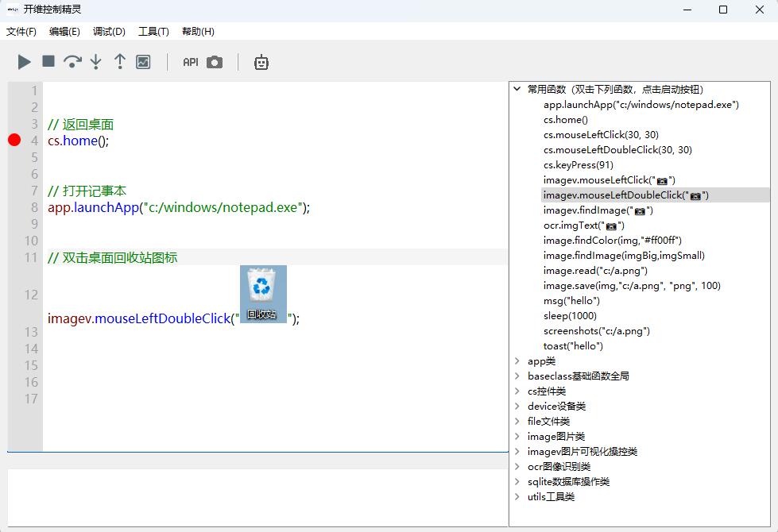Viewport: 778px width, 532px height.
Task: Select image.findColor(img,"#ff00ff") entry
Action: point(612,241)
